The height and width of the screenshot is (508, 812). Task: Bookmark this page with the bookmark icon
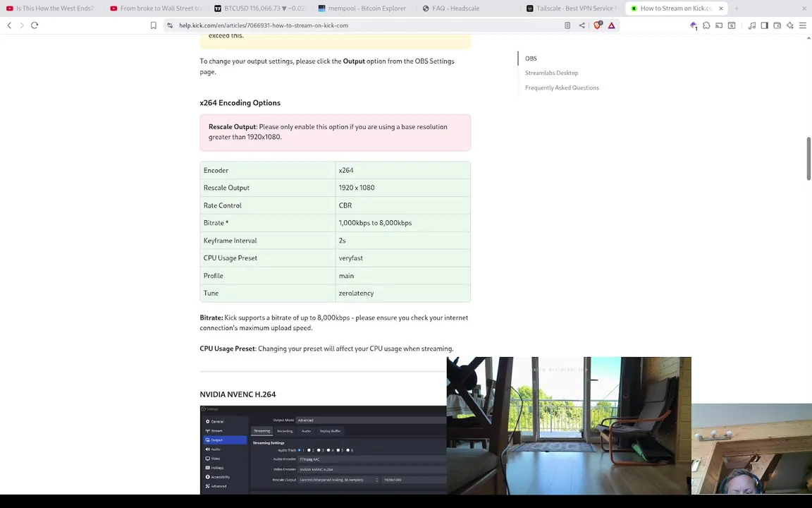coord(153,25)
